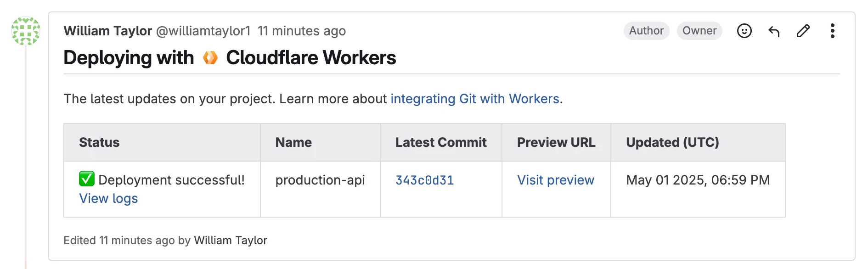
Task: Click William Taylor's avatar image
Action: [26, 31]
